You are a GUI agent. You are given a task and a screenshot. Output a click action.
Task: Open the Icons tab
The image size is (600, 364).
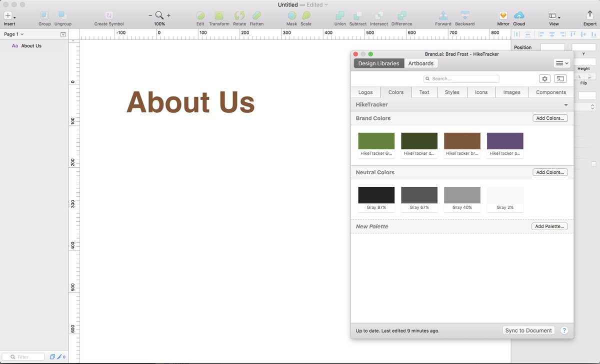click(481, 92)
